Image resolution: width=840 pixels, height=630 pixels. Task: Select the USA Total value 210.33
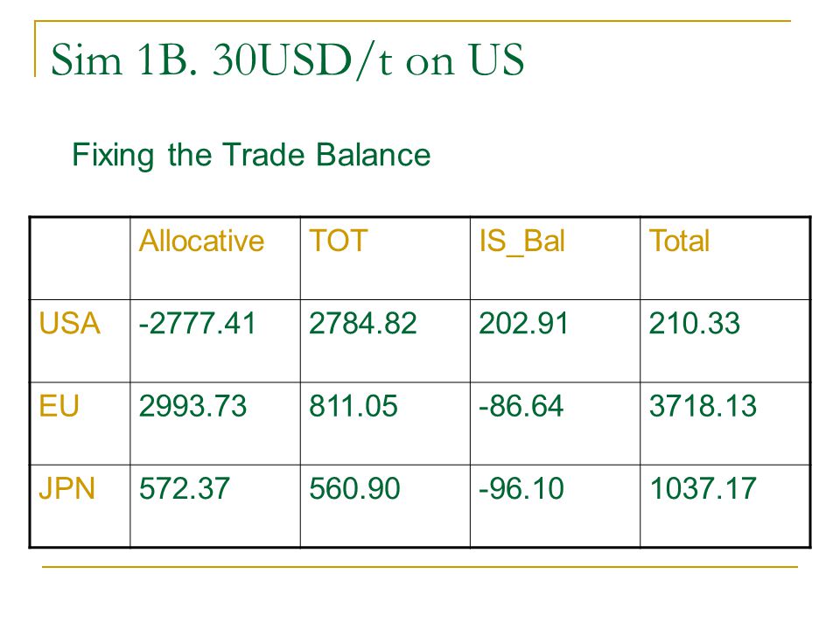pos(694,324)
